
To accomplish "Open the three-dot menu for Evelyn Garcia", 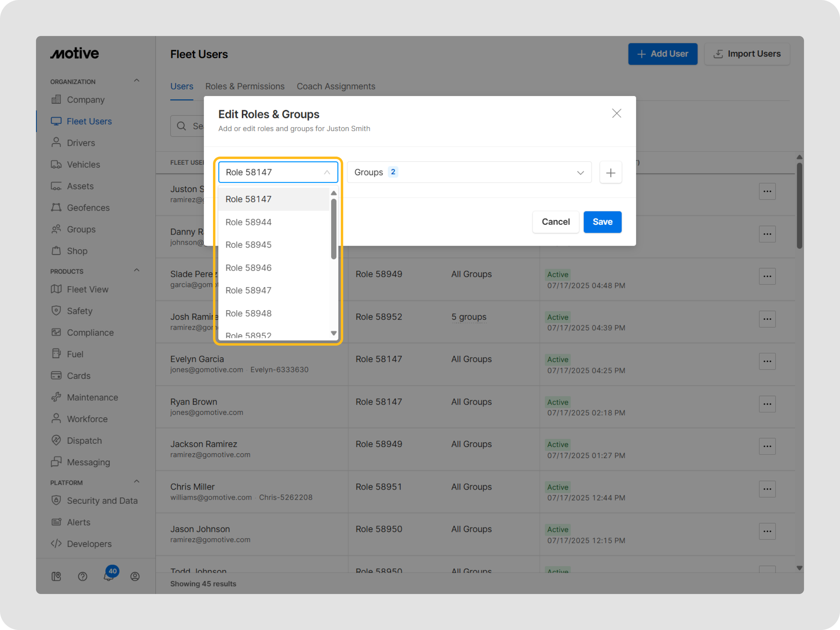I will pos(767,361).
